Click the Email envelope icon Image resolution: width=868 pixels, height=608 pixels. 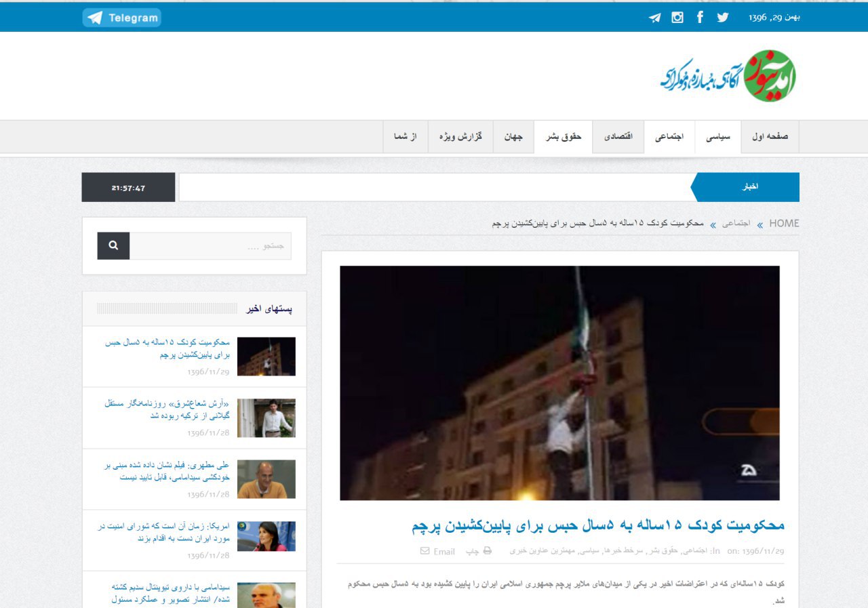coord(425,551)
